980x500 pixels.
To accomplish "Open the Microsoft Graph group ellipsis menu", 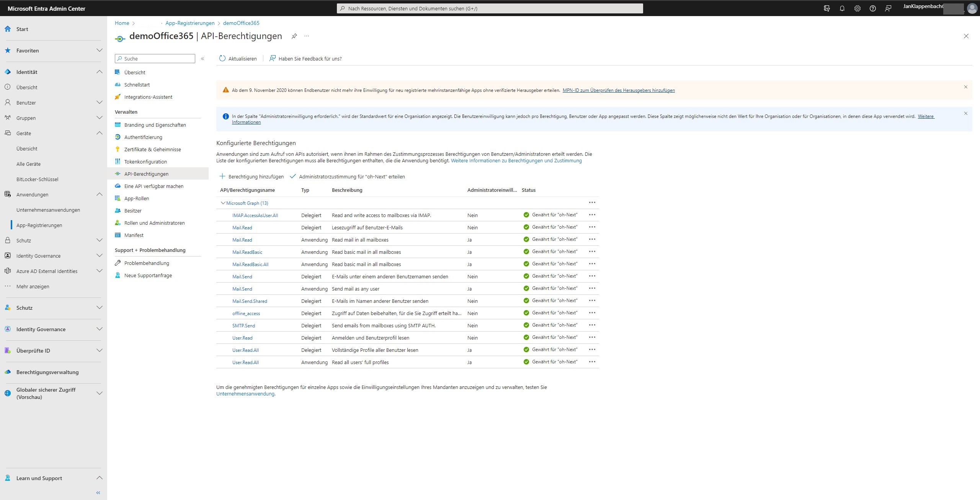I will pos(592,203).
